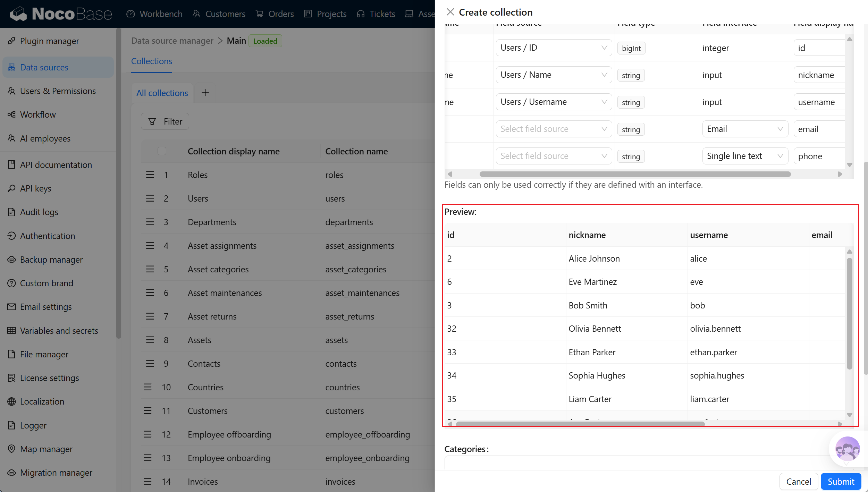Image resolution: width=868 pixels, height=492 pixels.
Task: Click the Backup manager icon
Action: [11, 260]
